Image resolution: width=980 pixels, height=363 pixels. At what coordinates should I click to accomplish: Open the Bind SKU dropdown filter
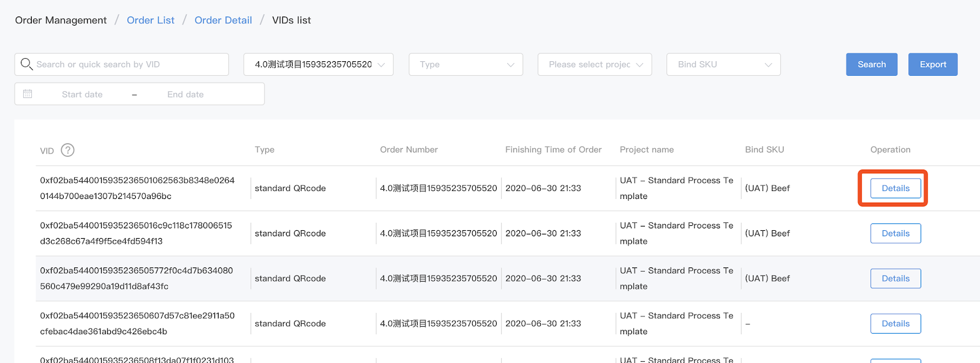pyautogui.click(x=723, y=64)
